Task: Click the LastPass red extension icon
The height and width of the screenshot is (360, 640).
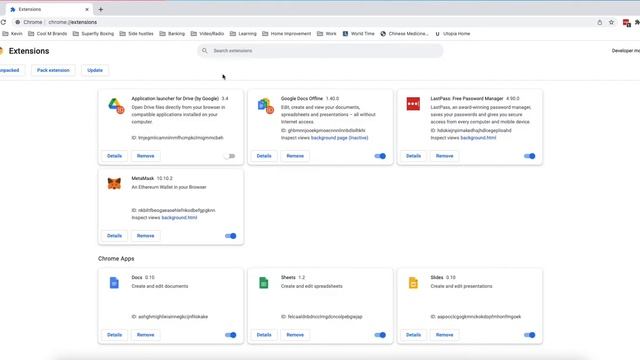Action: [413, 104]
